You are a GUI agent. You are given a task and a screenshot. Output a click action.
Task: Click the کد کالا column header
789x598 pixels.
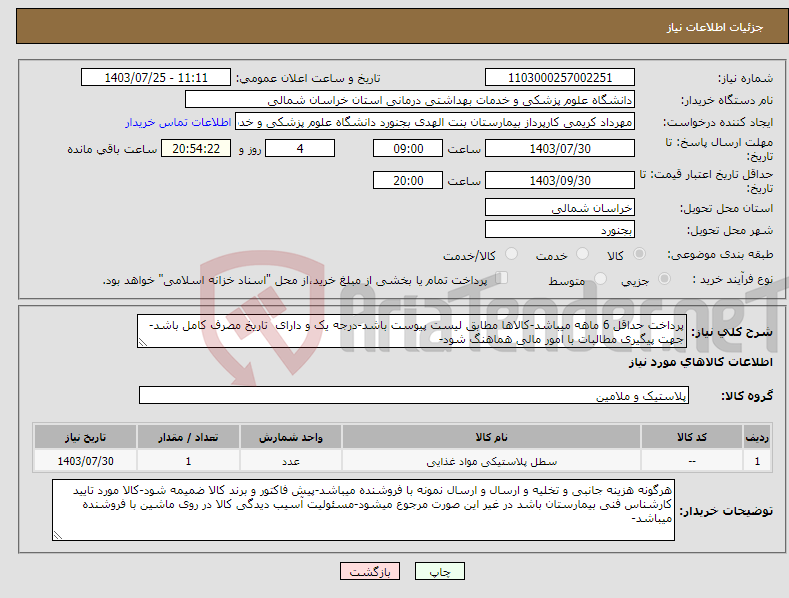[x=692, y=437]
